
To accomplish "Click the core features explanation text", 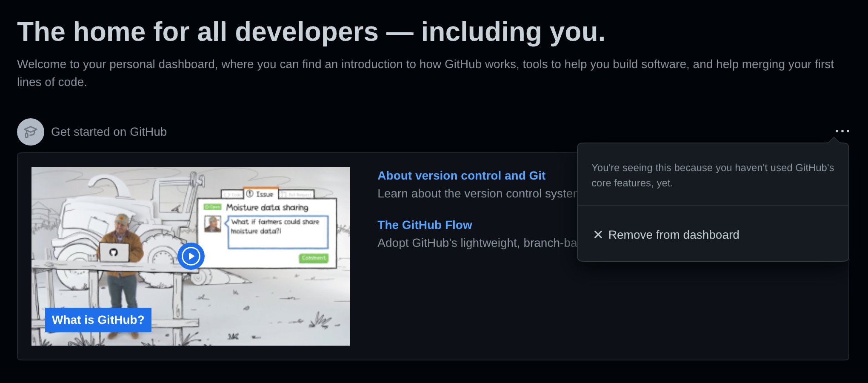I will pos(713,175).
